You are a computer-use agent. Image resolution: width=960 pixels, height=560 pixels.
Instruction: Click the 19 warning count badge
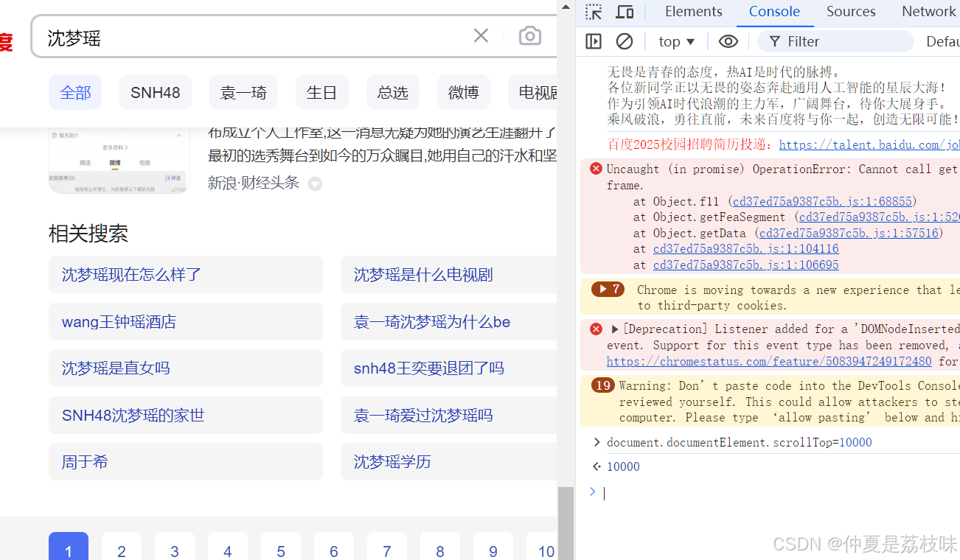[603, 385]
